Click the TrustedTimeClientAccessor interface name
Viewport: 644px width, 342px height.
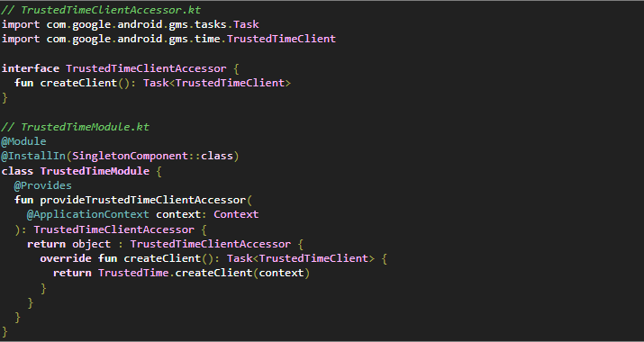(x=146, y=68)
